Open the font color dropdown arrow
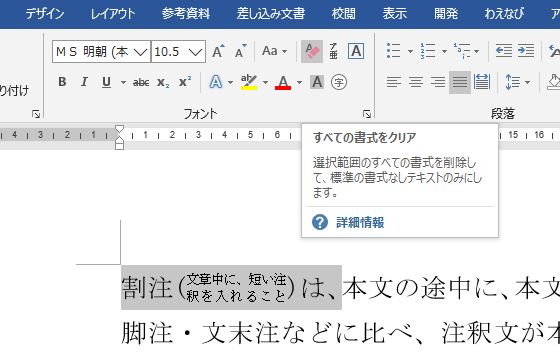The image size is (560, 361). [x=299, y=82]
